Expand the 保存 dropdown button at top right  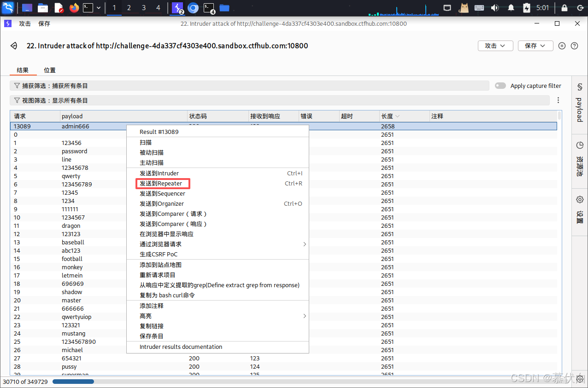click(x=535, y=46)
